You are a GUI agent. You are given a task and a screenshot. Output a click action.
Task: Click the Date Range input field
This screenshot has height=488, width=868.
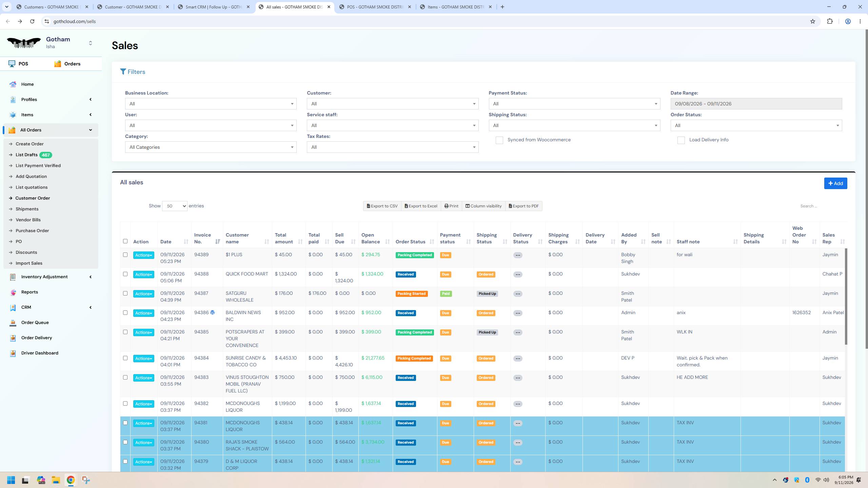tap(756, 104)
